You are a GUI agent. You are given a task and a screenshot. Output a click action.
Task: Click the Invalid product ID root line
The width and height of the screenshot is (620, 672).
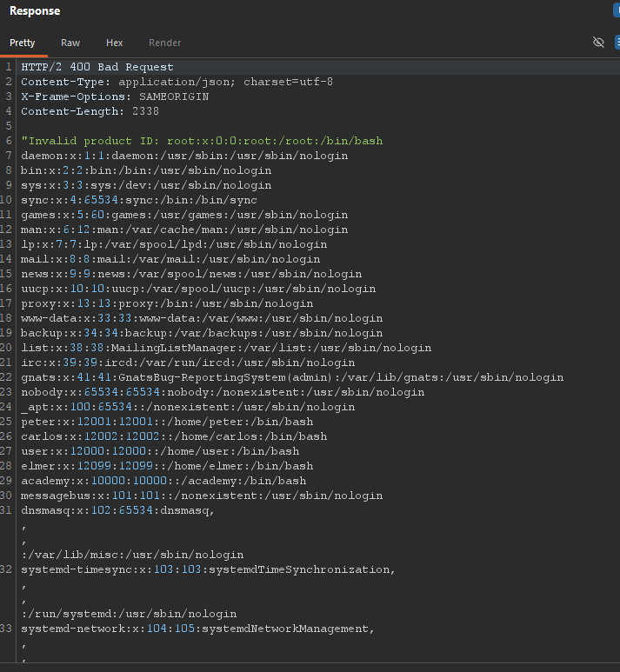click(202, 141)
